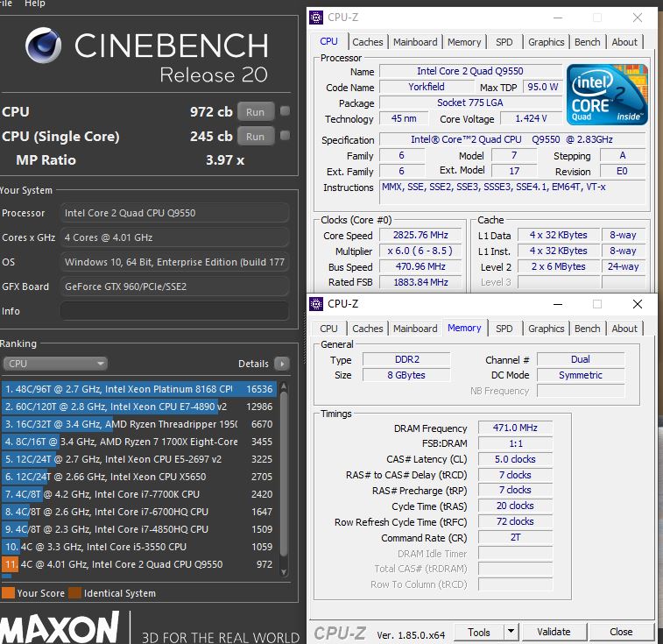Select the Ryzen 7 1700X ranking entry

(x=138, y=442)
